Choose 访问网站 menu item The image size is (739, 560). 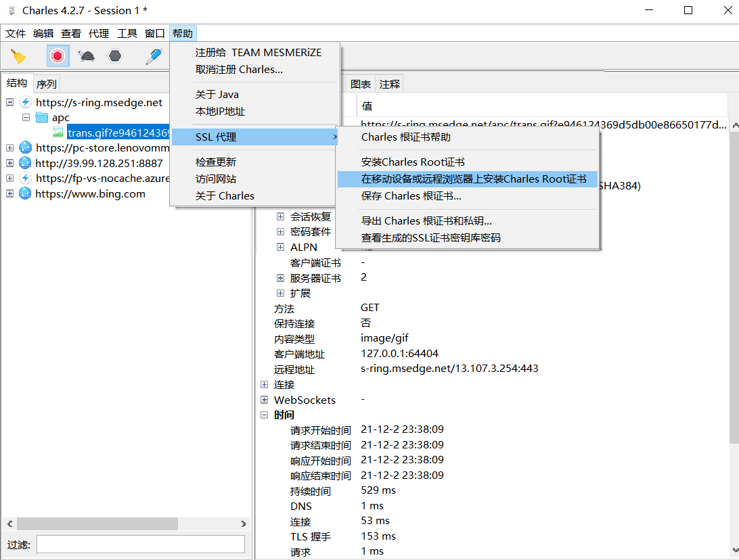(x=255, y=179)
